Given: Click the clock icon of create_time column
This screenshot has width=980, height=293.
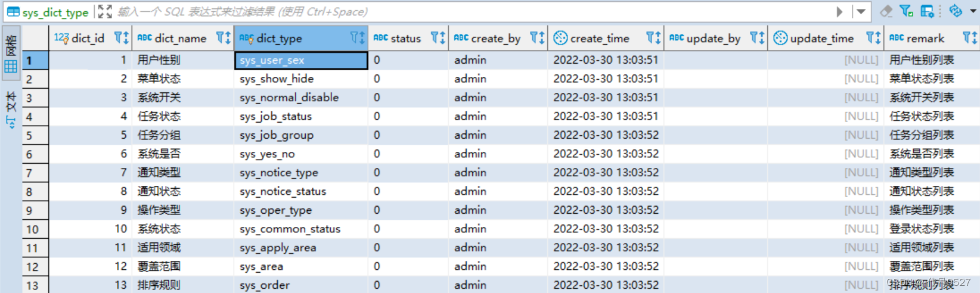Looking at the screenshot, I should tap(560, 38).
